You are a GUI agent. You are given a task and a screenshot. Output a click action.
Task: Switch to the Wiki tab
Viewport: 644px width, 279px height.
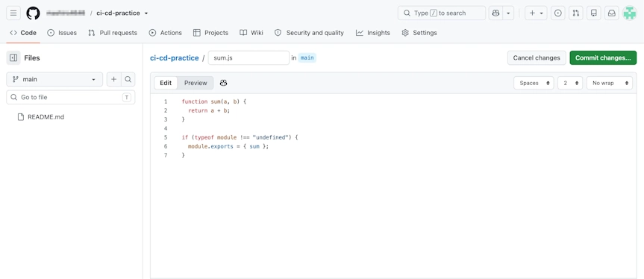point(251,33)
